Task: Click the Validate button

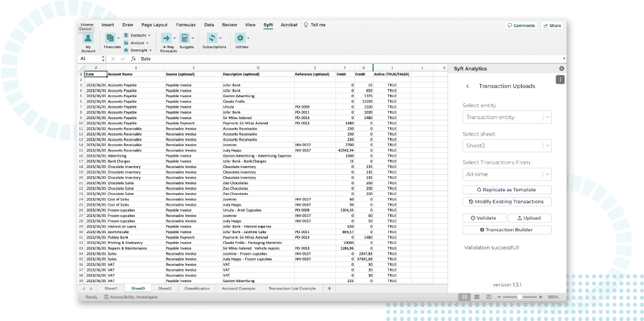Action: (x=484, y=218)
